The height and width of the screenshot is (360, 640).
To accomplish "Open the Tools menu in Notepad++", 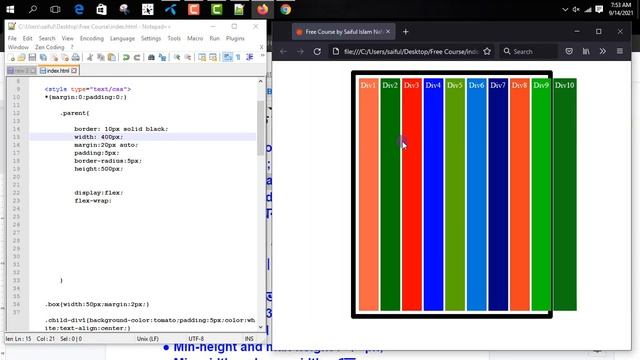I will tap(174, 38).
